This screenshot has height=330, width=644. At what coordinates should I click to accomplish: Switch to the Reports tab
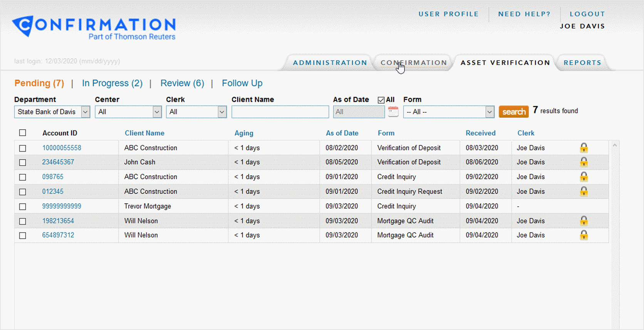582,63
